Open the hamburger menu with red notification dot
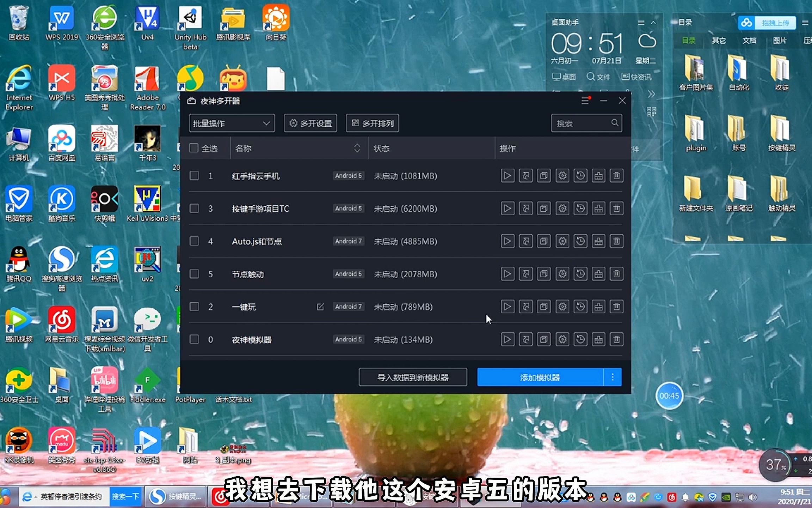This screenshot has height=508, width=812. point(585,101)
